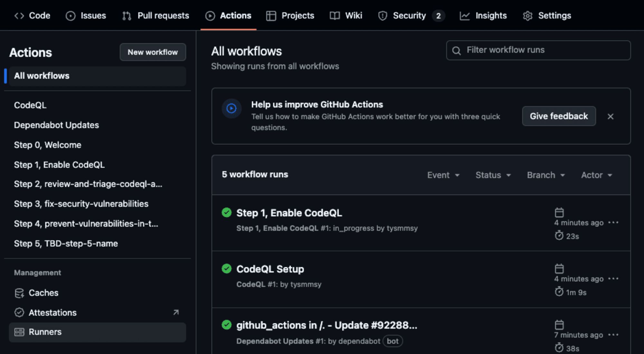Focus the Filter workflow runs field

point(538,50)
